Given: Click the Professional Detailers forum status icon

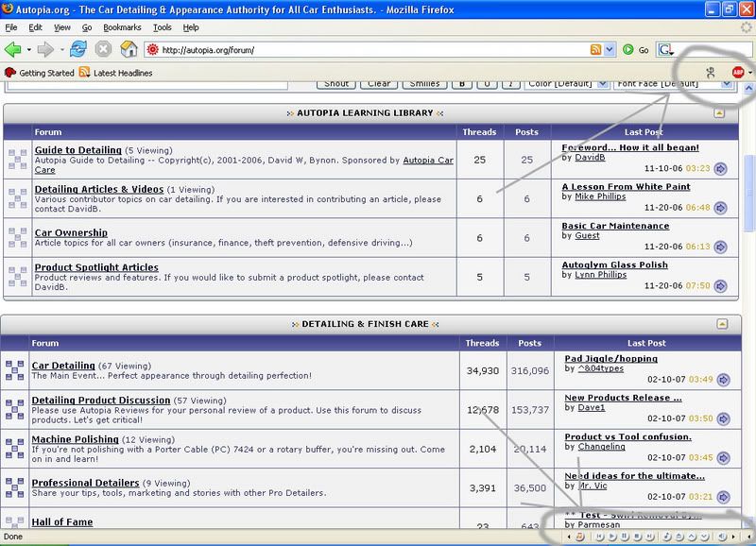Looking at the screenshot, I should click(x=14, y=487).
